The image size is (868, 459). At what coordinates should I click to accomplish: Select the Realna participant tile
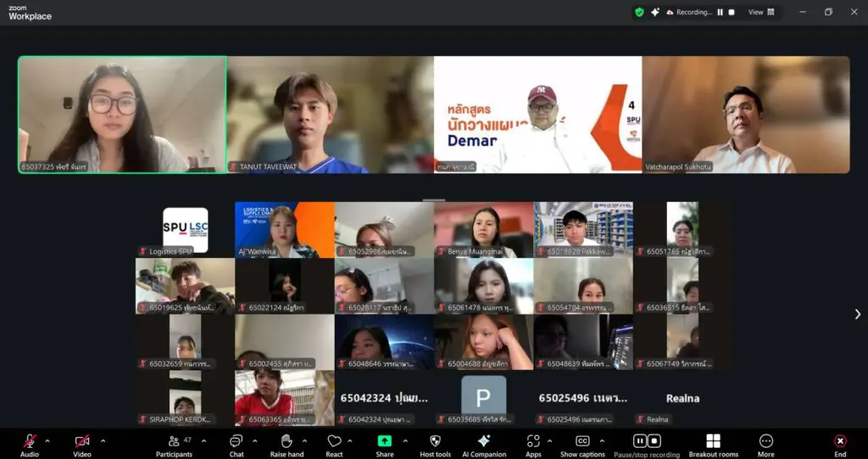[682, 398]
